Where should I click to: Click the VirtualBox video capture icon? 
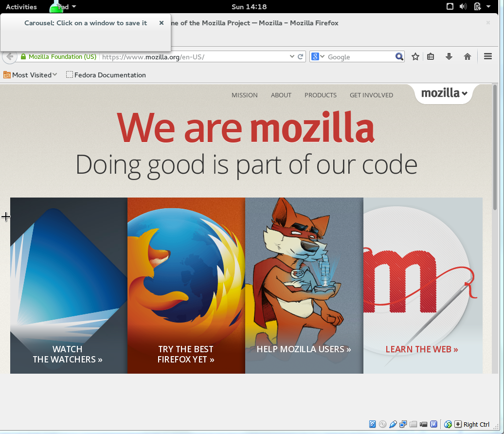tap(424, 424)
